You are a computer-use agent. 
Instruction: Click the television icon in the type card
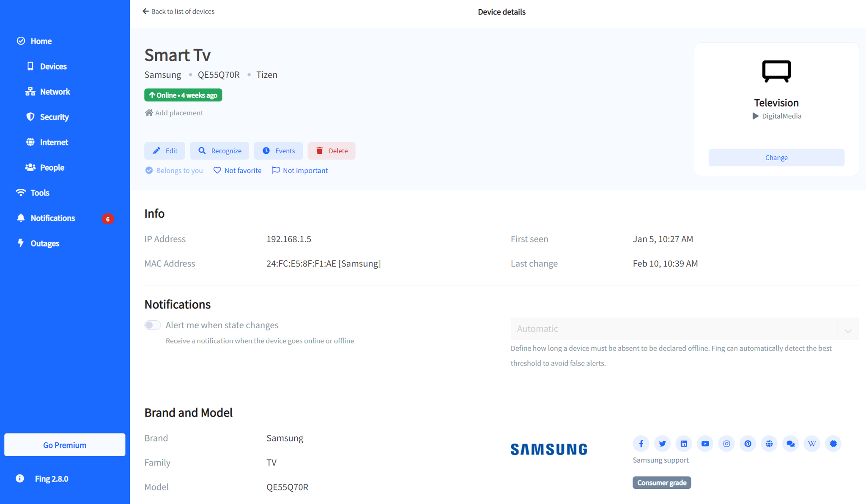pyautogui.click(x=776, y=71)
